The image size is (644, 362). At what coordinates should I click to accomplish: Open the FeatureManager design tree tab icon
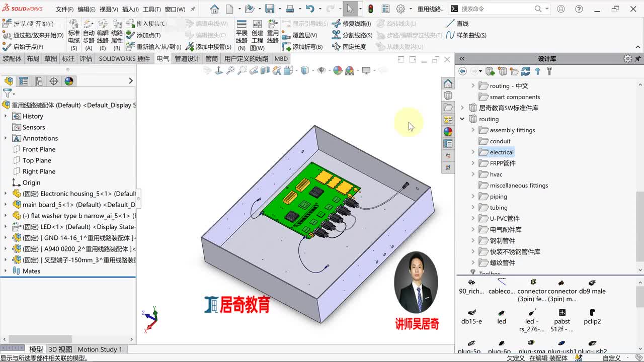(x=9, y=81)
